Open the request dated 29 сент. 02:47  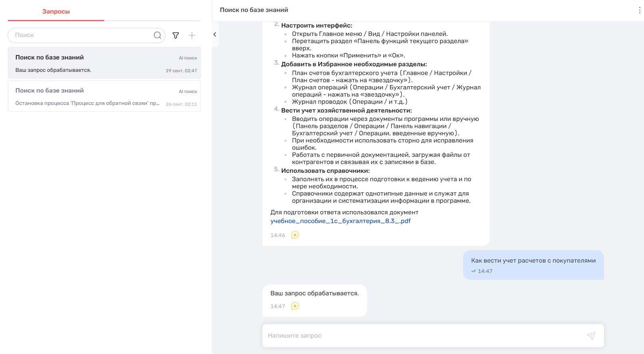[x=104, y=63]
